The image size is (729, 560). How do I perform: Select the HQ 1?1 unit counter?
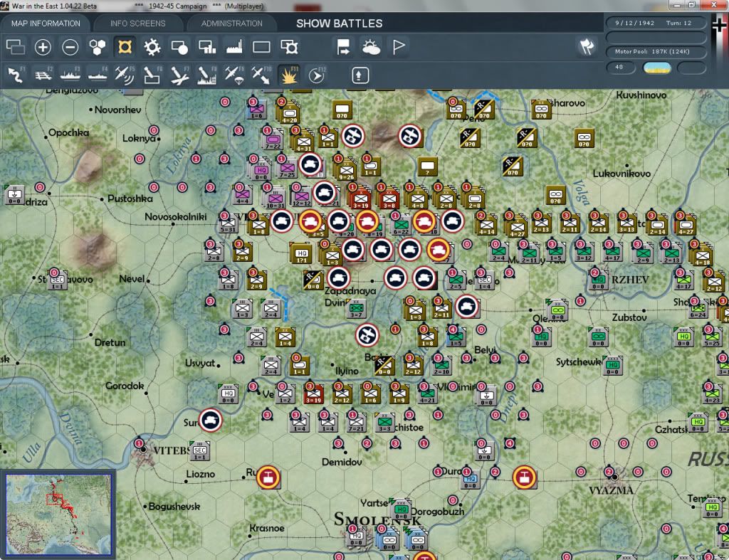tap(301, 254)
